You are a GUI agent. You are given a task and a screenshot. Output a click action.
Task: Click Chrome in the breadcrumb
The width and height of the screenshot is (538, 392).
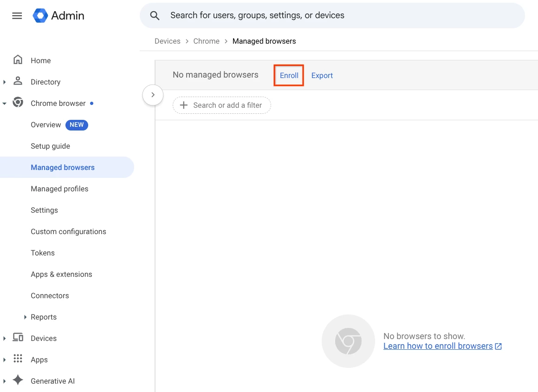point(206,41)
